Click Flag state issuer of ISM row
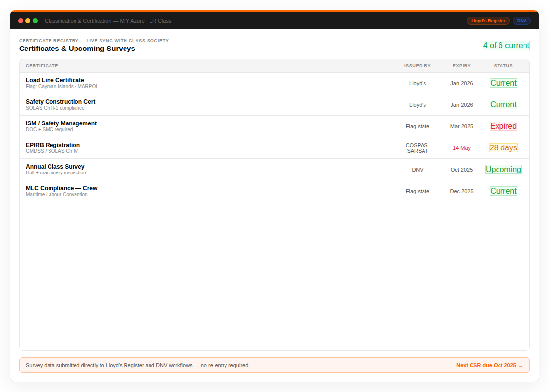Image resolution: width=549 pixels, height=392 pixels. click(417, 126)
